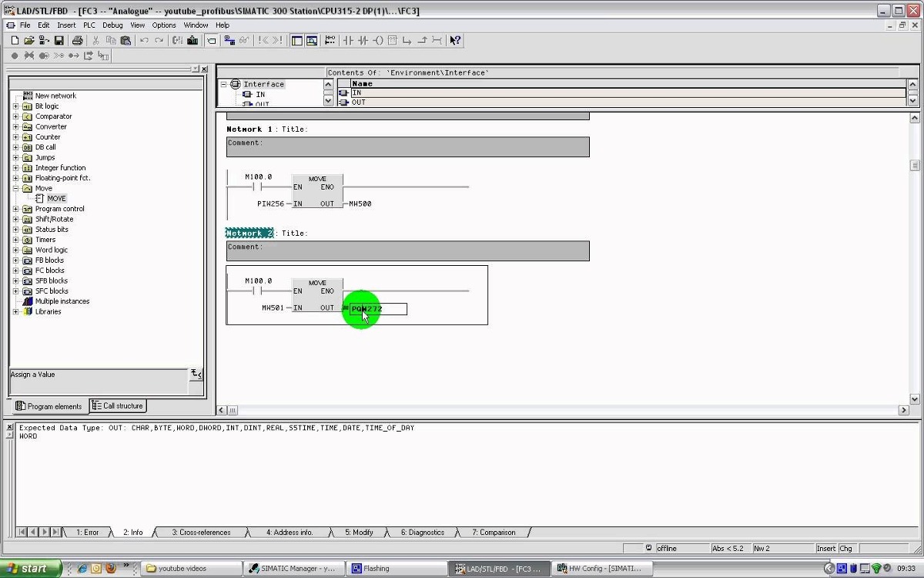
Task: Expand the Timers folder
Action: coord(15,240)
